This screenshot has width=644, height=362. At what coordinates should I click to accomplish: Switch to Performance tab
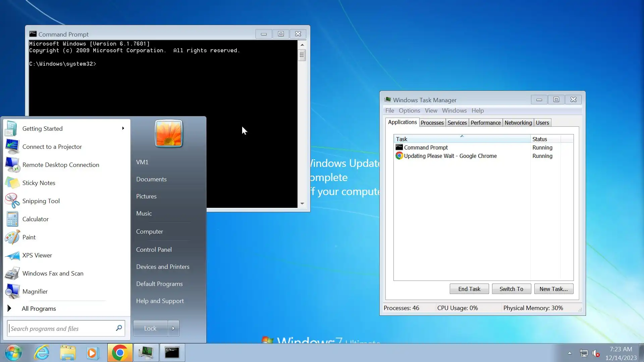coord(485,123)
